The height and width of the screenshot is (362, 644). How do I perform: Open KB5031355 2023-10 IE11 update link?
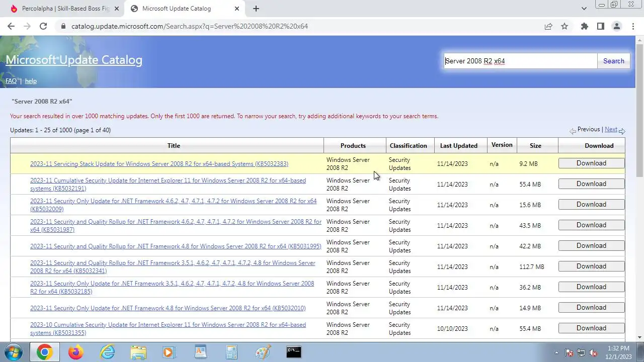coord(168,329)
